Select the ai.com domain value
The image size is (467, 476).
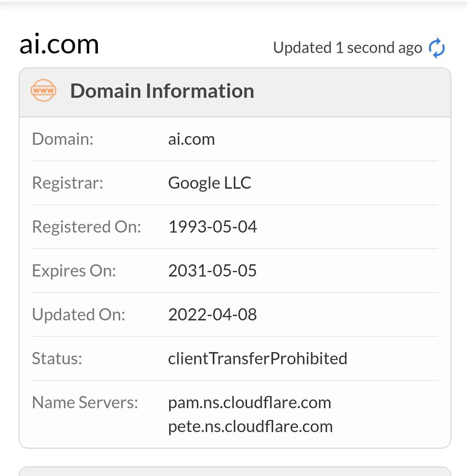point(191,139)
